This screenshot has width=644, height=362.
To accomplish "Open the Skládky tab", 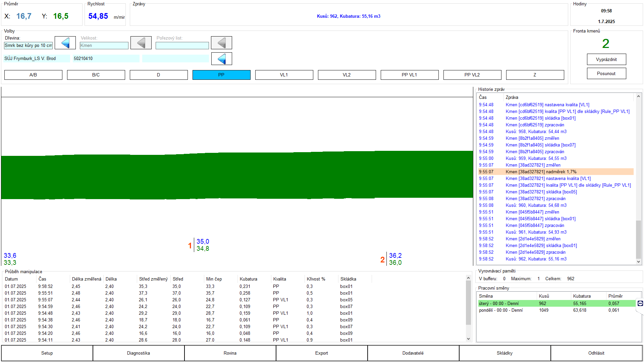I will (x=505, y=353).
